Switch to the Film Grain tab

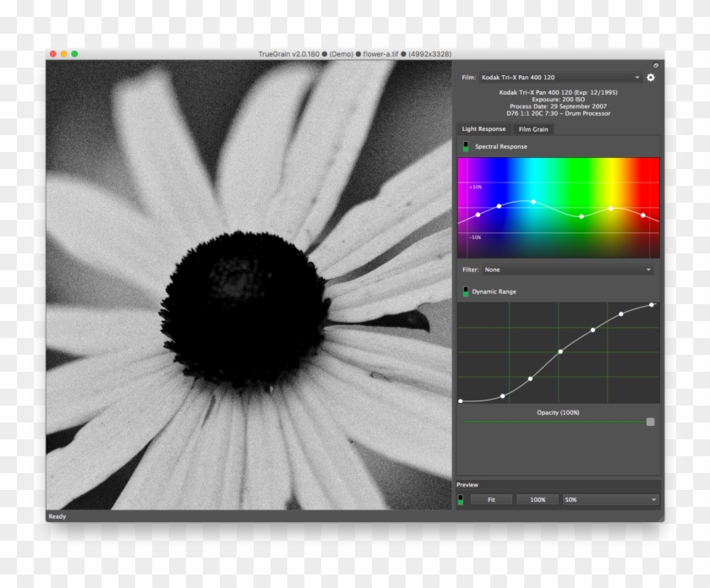tap(533, 129)
